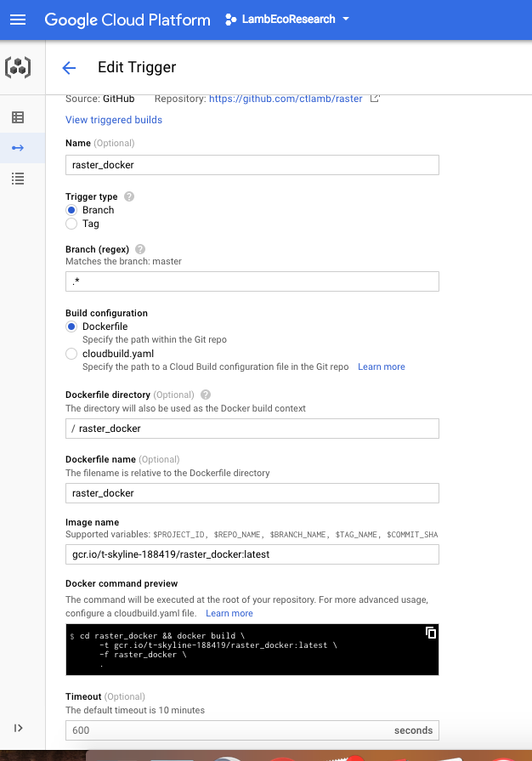Select the Tag trigger type

pos(71,224)
